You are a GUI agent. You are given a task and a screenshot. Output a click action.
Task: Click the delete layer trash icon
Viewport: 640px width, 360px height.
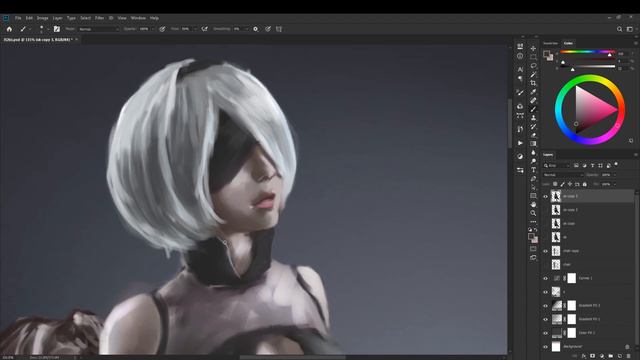[x=628, y=356]
